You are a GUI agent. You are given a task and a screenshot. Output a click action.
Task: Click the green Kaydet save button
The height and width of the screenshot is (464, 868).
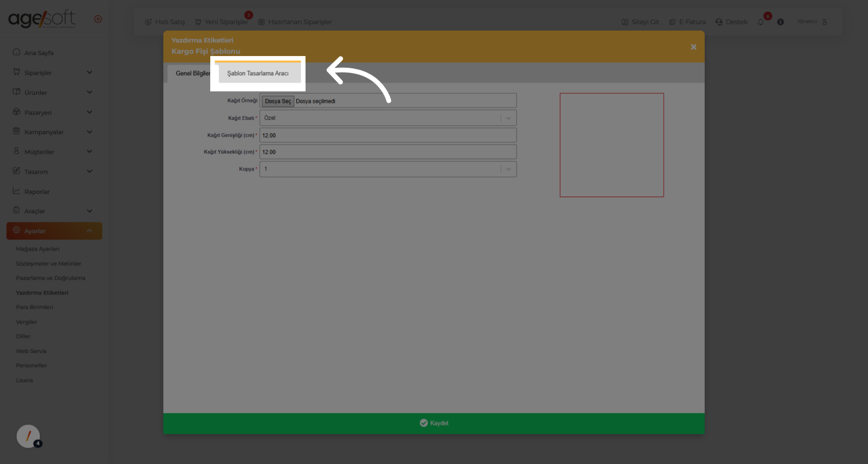434,423
